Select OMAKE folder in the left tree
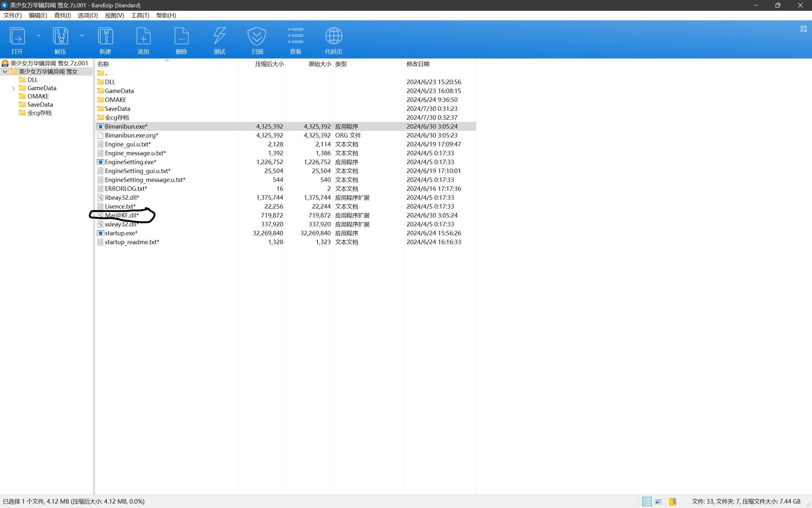Screen dimensions: 812x508 38,96
